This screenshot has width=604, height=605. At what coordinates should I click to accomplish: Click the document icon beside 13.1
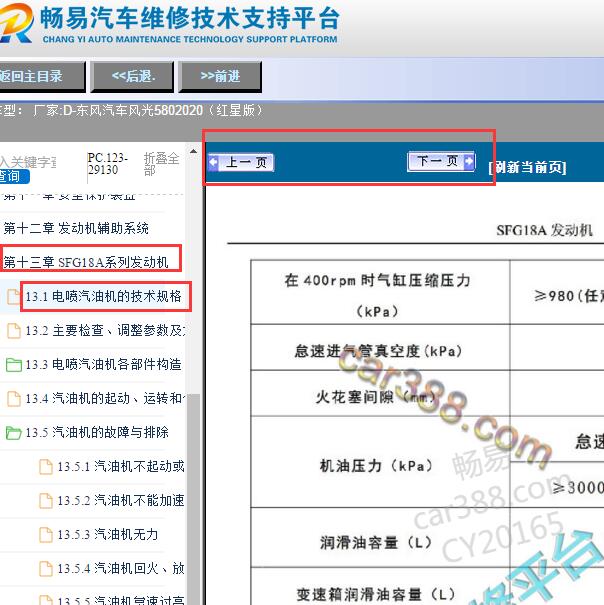pyautogui.click(x=14, y=297)
